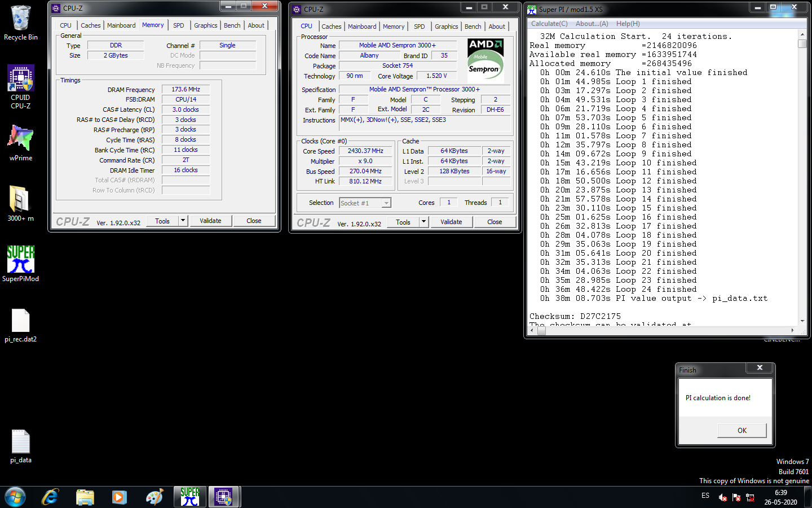Click the Level 2 cache value 128 KBytes
The image size is (812, 508).
(x=454, y=171)
